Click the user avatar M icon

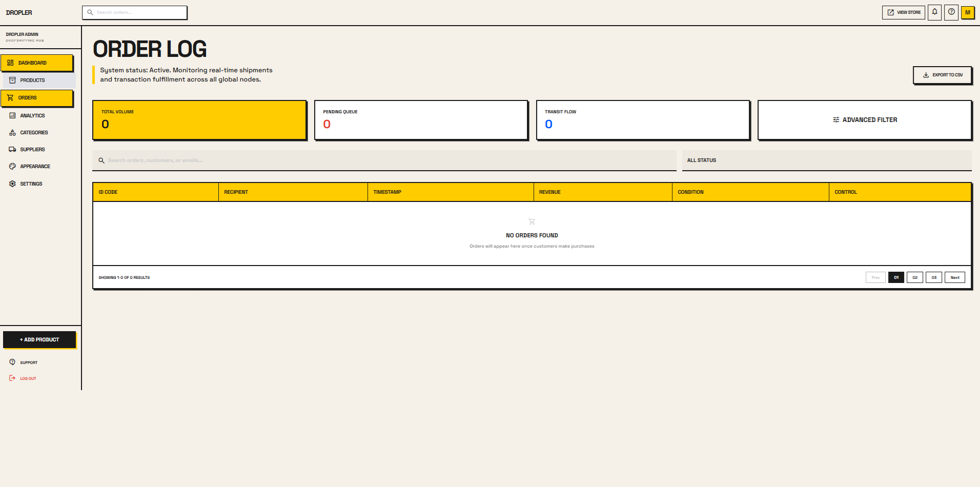(968, 12)
